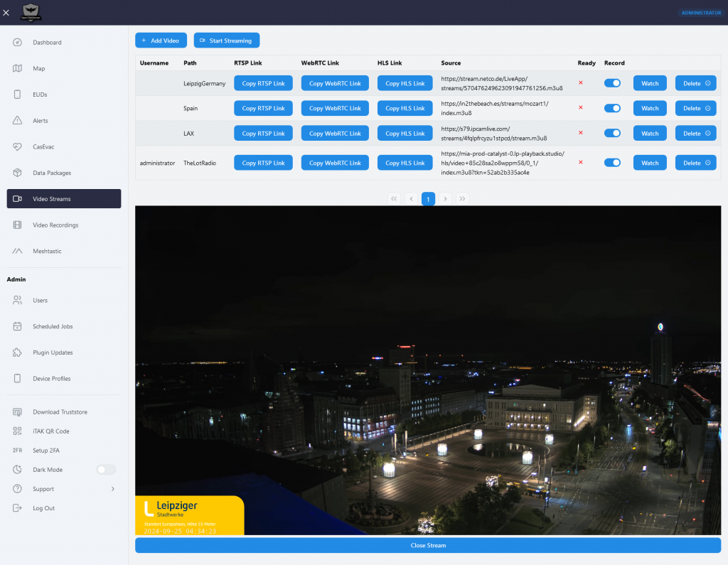
Task: Click the Source column header
Action: point(451,63)
